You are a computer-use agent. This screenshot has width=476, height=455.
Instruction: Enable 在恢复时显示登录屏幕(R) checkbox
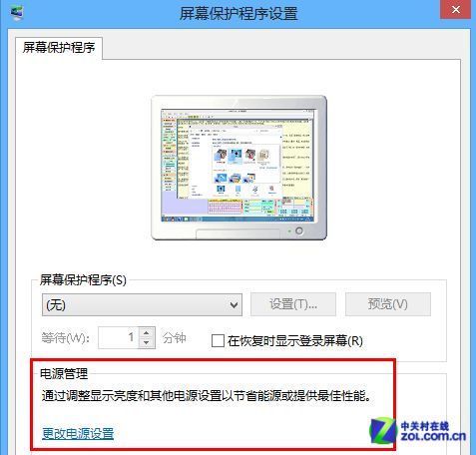[218, 341]
